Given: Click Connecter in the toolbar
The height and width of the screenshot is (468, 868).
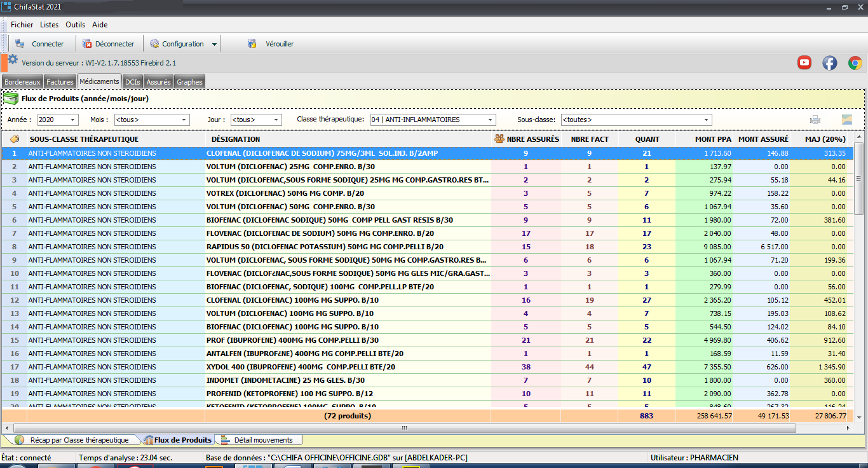Looking at the screenshot, I should pos(40,44).
